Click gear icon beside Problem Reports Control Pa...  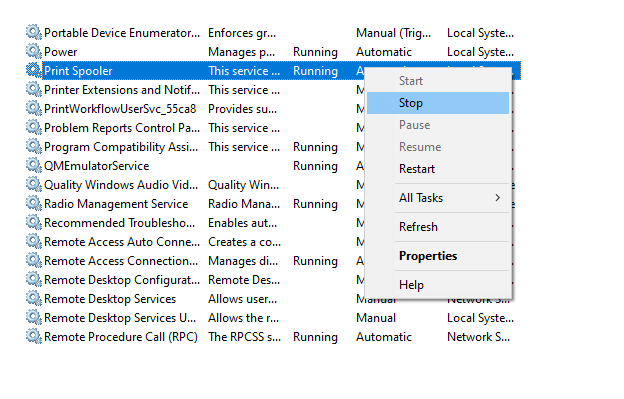point(34,127)
